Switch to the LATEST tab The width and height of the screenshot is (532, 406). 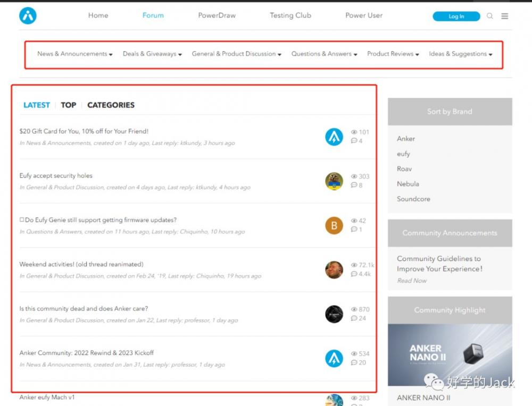[x=37, y=105]
